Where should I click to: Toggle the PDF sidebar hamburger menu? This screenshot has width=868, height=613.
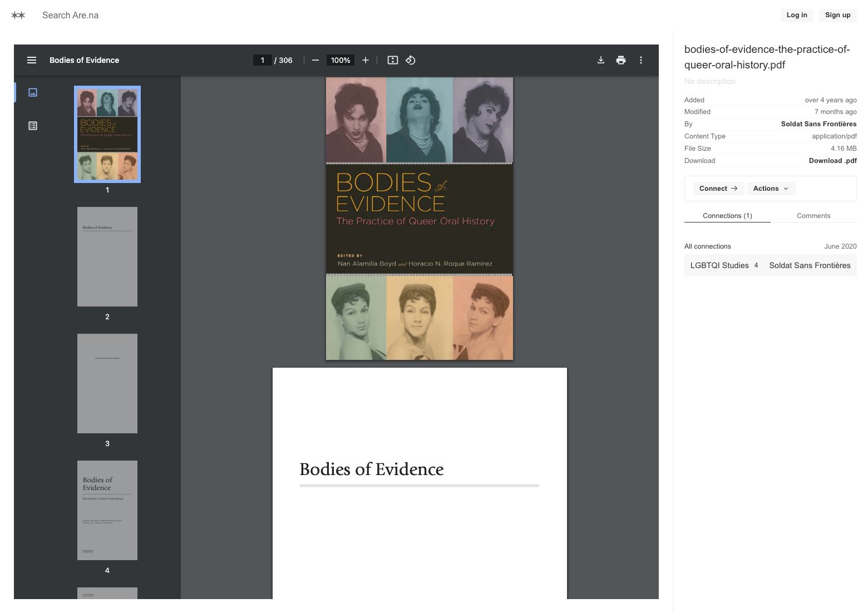coord(32,60)
